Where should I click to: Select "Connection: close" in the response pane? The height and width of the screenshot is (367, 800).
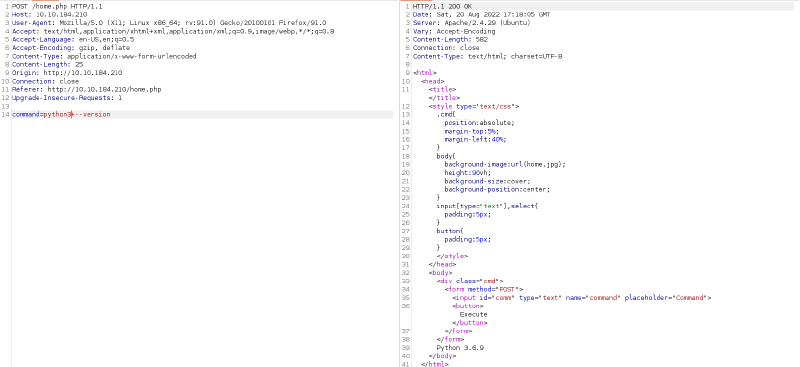(446, 48)
